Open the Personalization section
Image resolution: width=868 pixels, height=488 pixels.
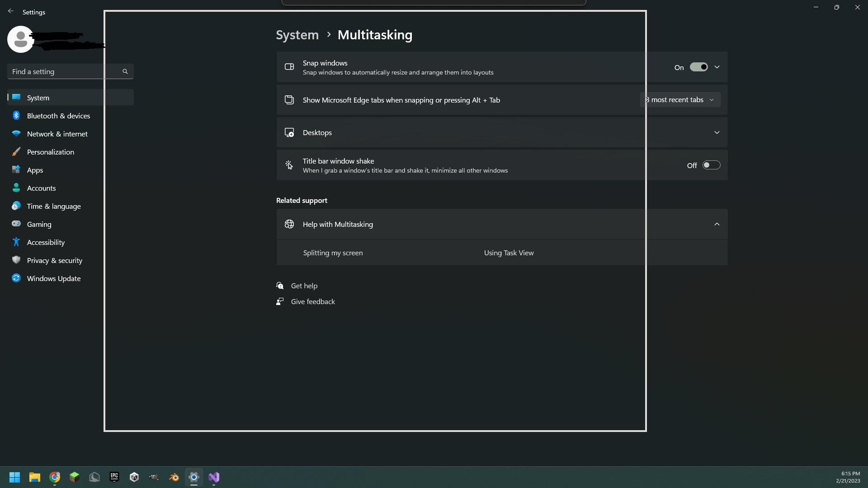[70, 152]
